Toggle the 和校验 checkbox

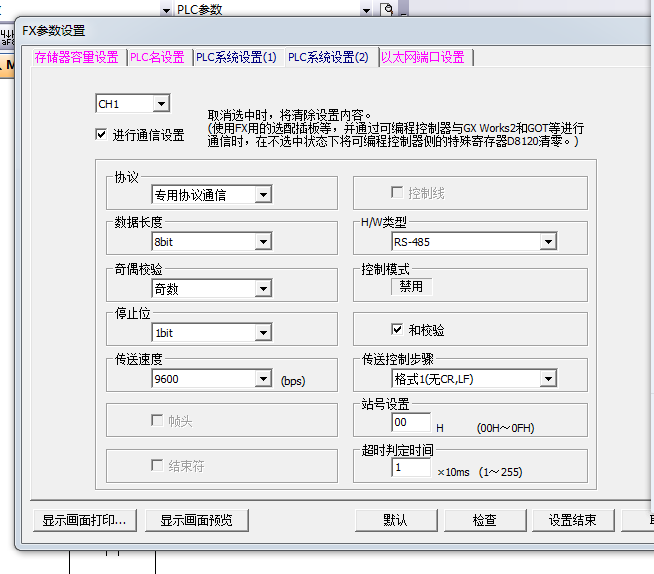click(397, 330)
